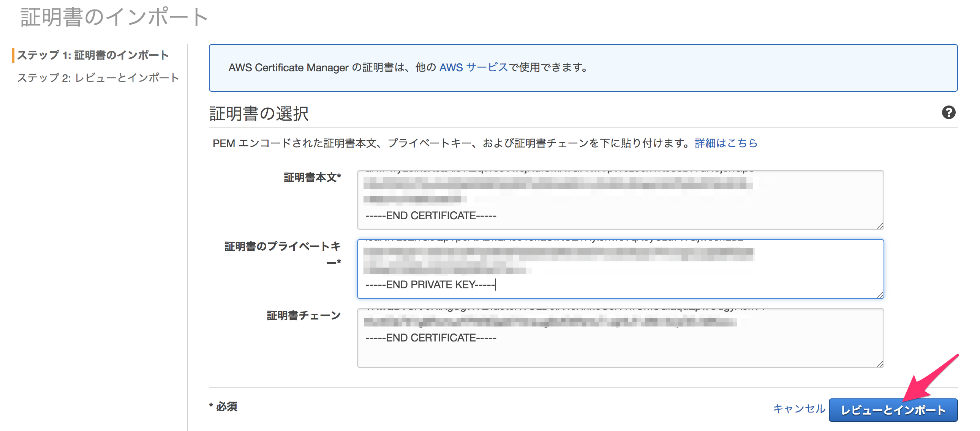Go to ステップ 2: レビューとインポート step

pyautogui.click(x=98, y=78)
